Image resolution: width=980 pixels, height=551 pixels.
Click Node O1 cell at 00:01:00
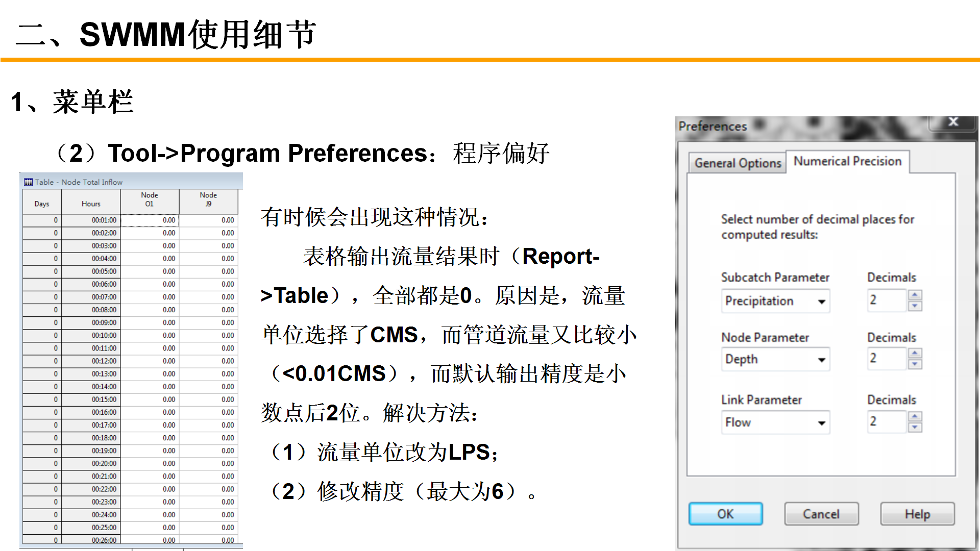click(150, 220)
